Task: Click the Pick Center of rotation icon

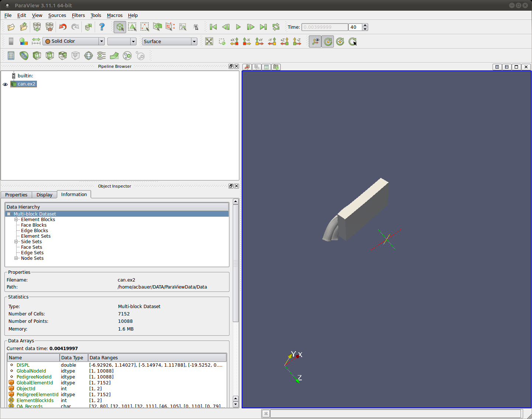Action: pyautogui.click(x=353, y=41)
